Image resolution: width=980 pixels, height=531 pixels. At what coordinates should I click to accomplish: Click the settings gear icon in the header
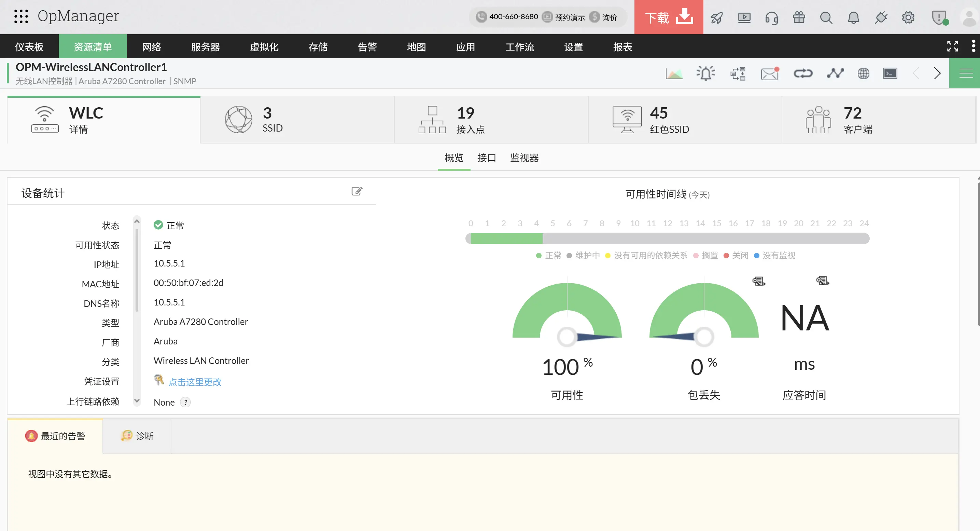pyautogui.click(x=909, y=17)
